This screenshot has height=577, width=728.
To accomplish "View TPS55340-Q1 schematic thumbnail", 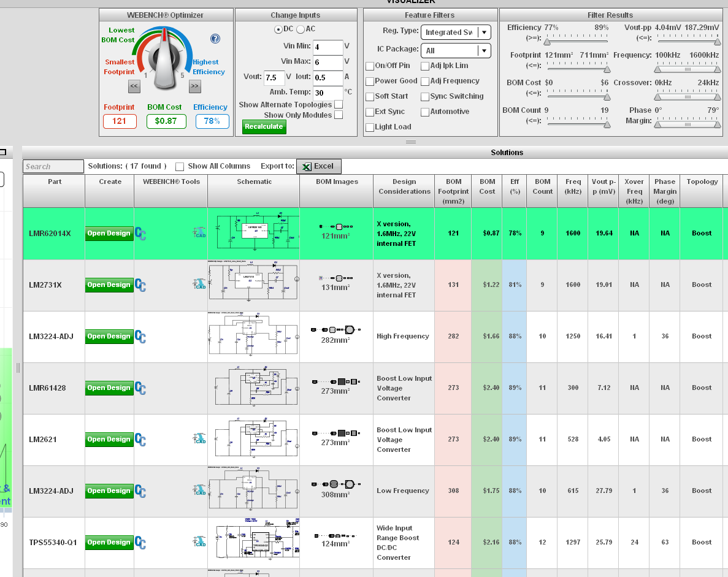I will click(x=258, y=540).
